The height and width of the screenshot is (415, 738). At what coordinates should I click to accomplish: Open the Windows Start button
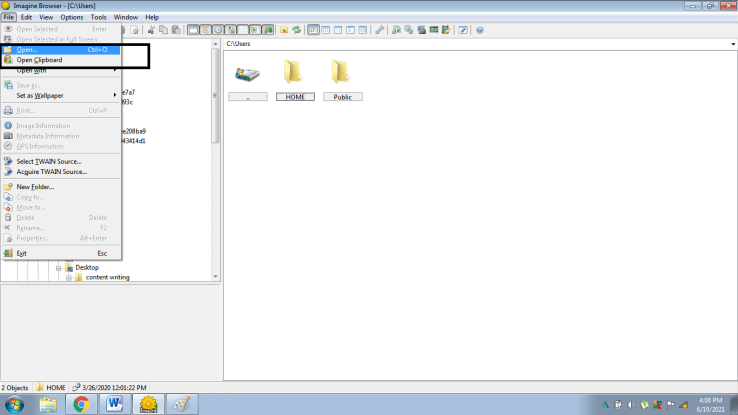[x=14, y=404]
